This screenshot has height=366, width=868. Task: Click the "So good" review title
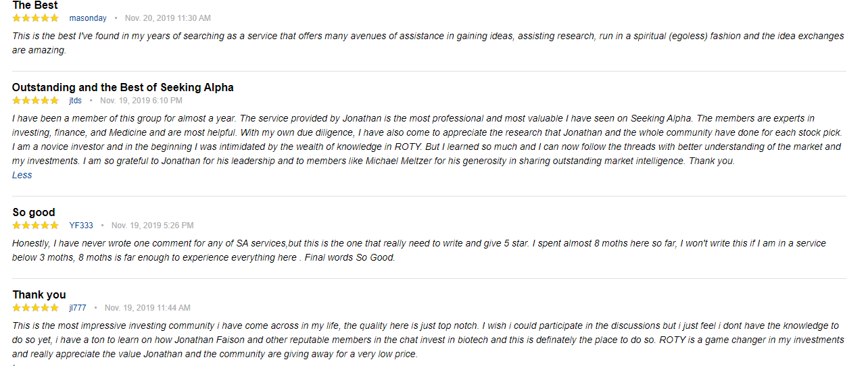34,213
